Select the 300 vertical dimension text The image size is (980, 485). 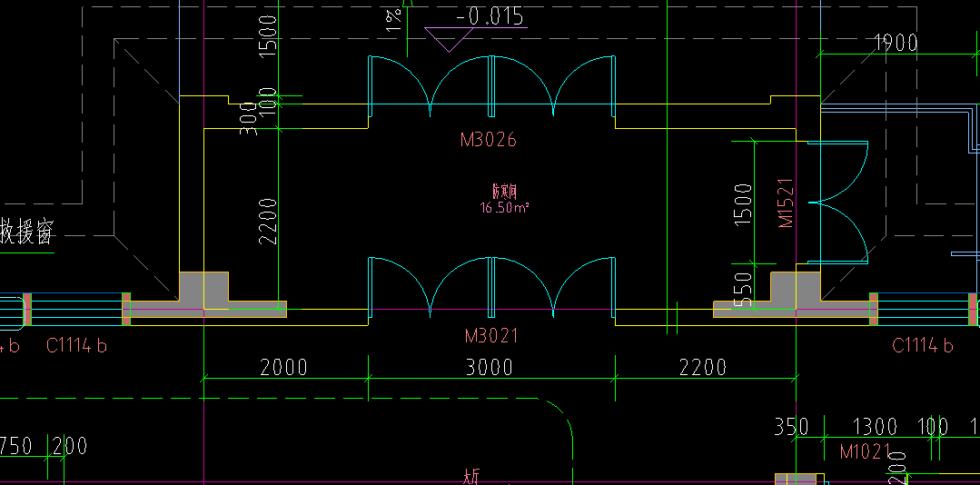click(249, 119)
